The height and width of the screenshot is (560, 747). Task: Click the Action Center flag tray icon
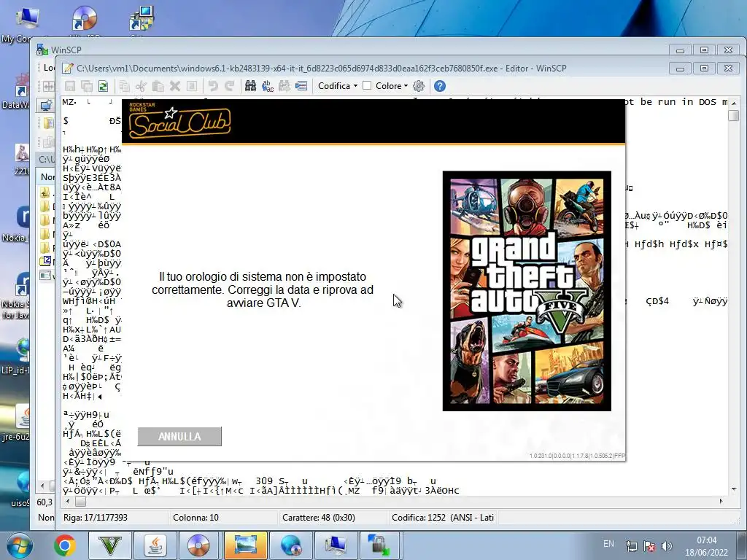click(649, 546)
